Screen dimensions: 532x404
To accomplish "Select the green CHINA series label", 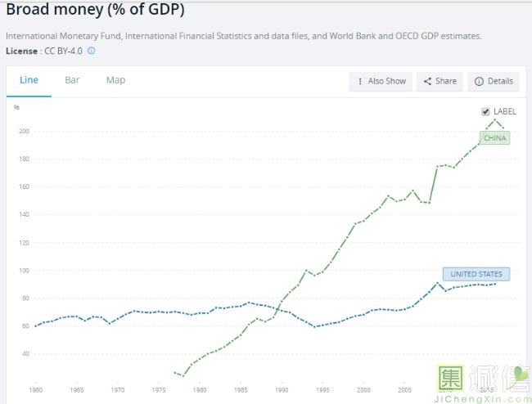I will (x=494, y=138).
